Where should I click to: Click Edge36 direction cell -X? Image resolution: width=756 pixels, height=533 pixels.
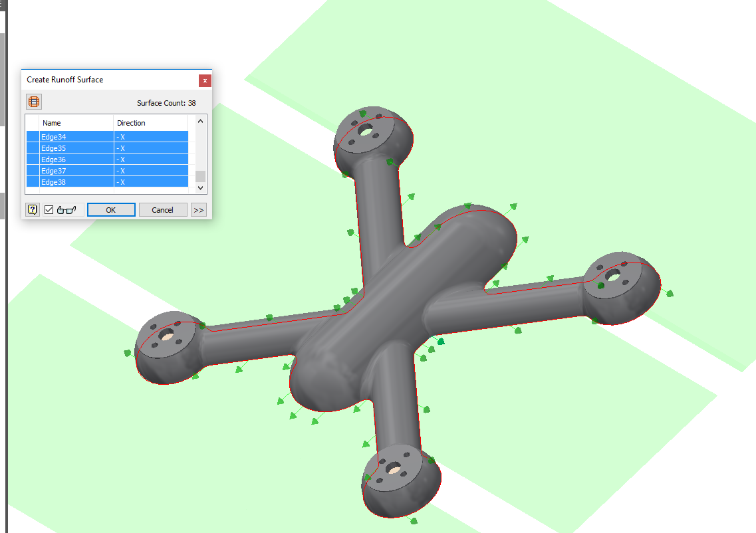(151, 159)
